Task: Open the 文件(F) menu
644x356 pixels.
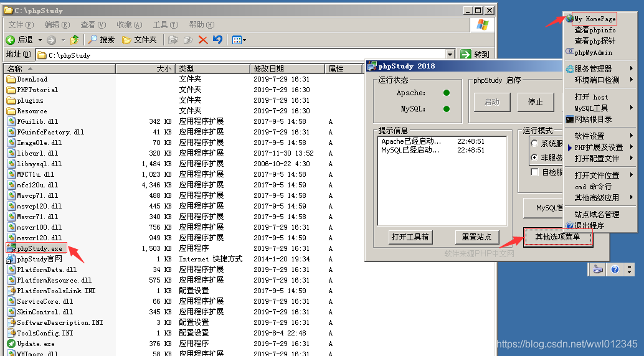Action: (x=21, y=25)
